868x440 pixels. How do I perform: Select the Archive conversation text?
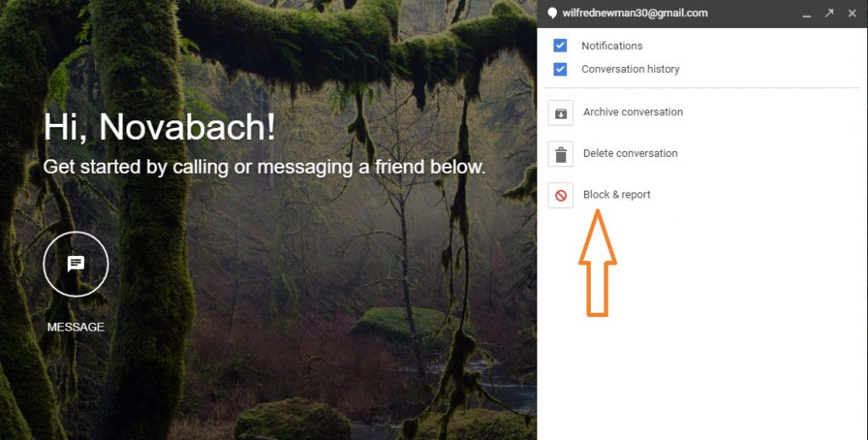coord(632,112)
